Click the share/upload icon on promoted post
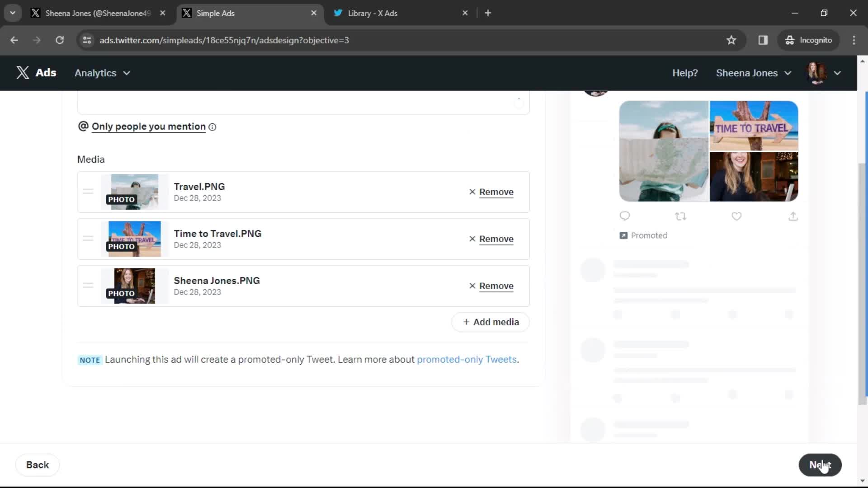The height and width of the screenshot is (488, 868). click(x=793, y=216)
